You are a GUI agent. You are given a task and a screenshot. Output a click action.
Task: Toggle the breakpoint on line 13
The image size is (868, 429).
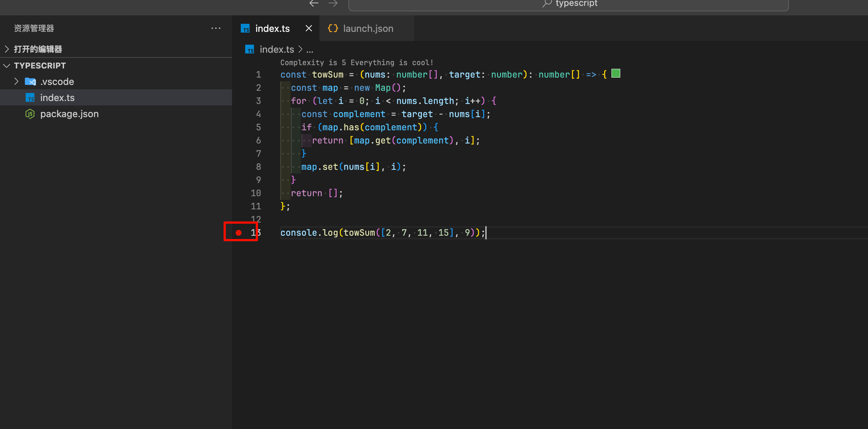click(x=239, y=232)
